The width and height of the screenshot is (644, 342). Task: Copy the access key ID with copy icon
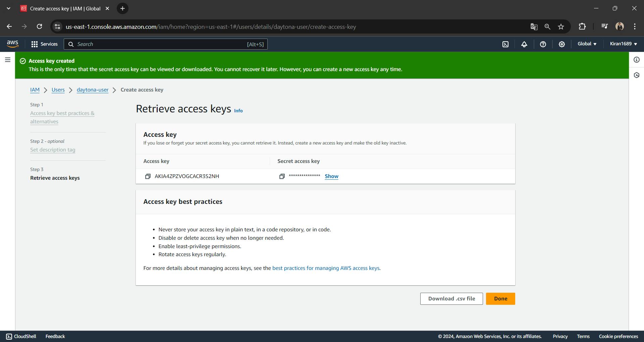(148, 176)
